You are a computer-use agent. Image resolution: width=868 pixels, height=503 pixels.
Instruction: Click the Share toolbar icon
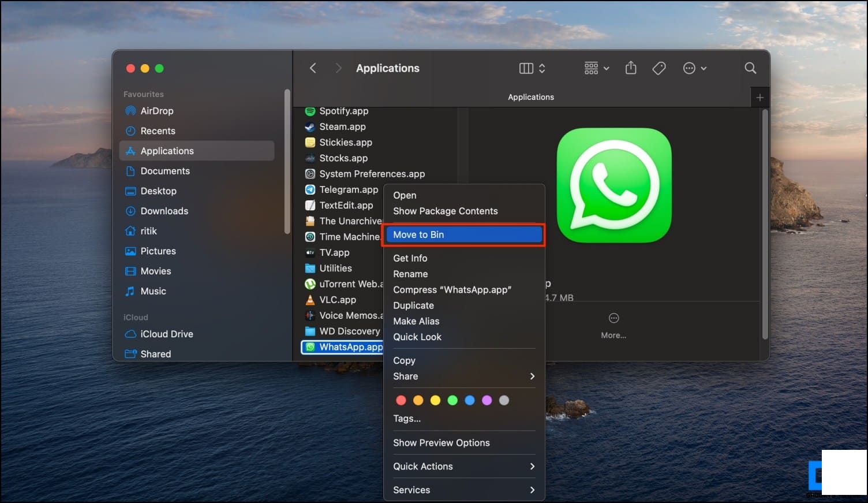tap(631, 68)
